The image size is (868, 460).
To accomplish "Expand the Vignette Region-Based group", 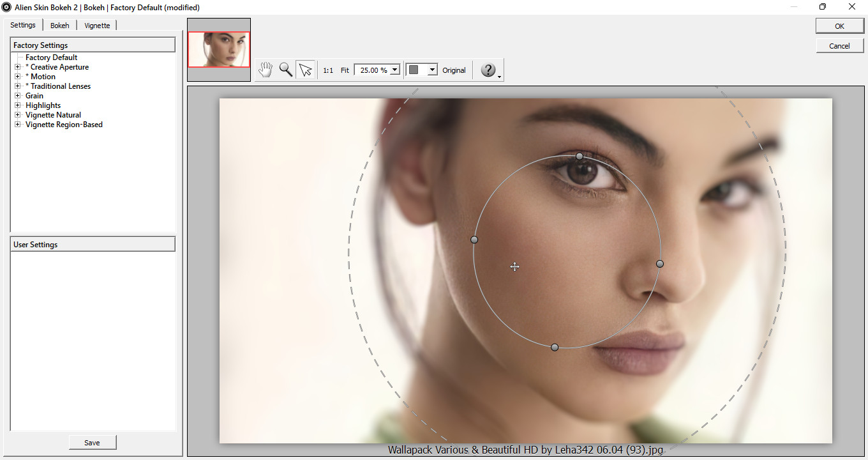I will [18, 125].
